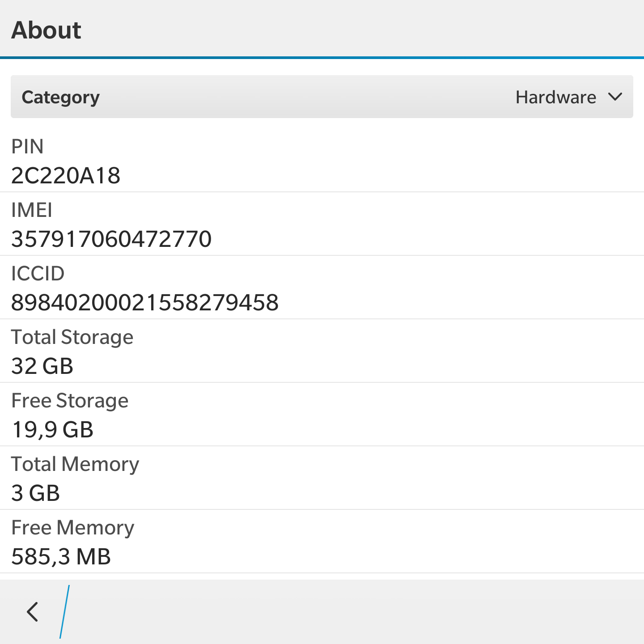Select the 19,9 GB free storage value
Image resolution: width=644 pixels, height=644 pixels.
pos(52,430)
